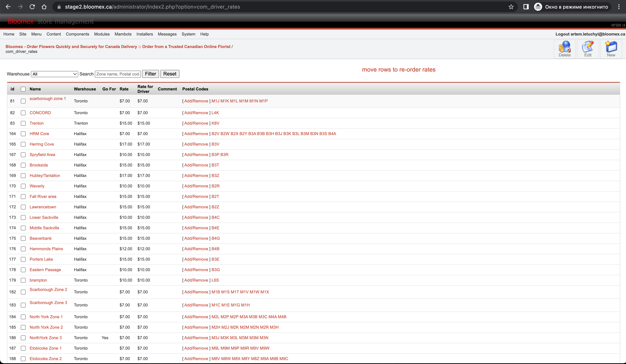Open Add/Remove postal codes for Trenton
This screenshot has height=364, width=626.
click(196, 123)
